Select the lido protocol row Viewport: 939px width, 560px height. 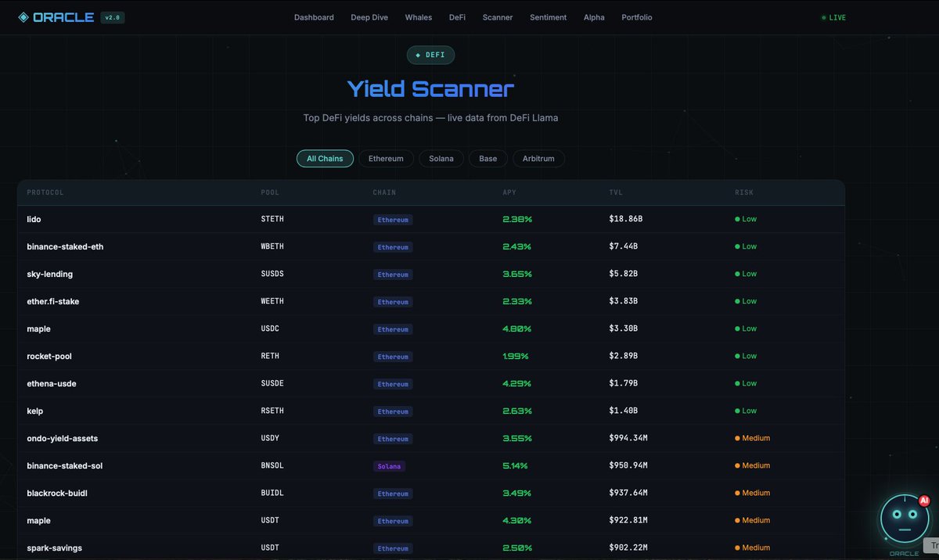(431, 219)
